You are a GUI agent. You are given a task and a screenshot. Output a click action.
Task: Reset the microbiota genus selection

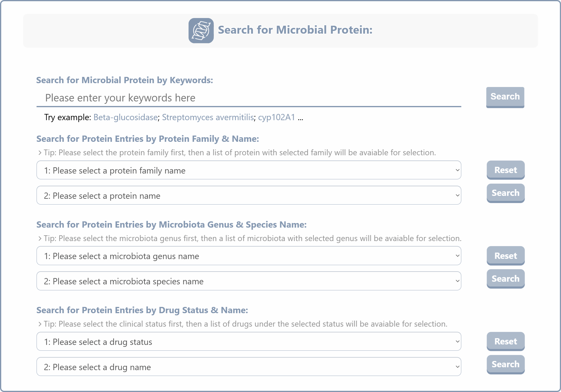pos(505,256)
